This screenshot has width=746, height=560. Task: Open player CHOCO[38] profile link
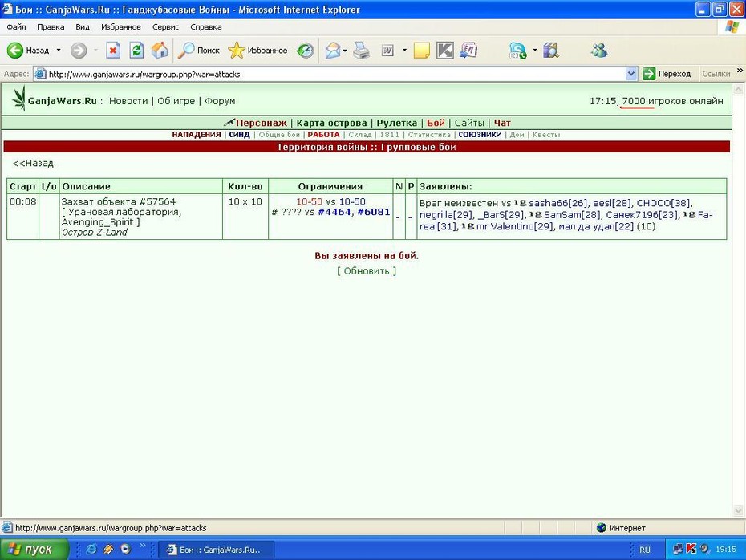point(663,203)
